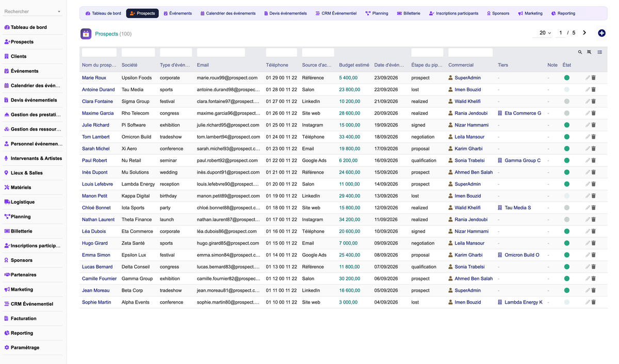Toggle state dot for Marie Roux

567,78
